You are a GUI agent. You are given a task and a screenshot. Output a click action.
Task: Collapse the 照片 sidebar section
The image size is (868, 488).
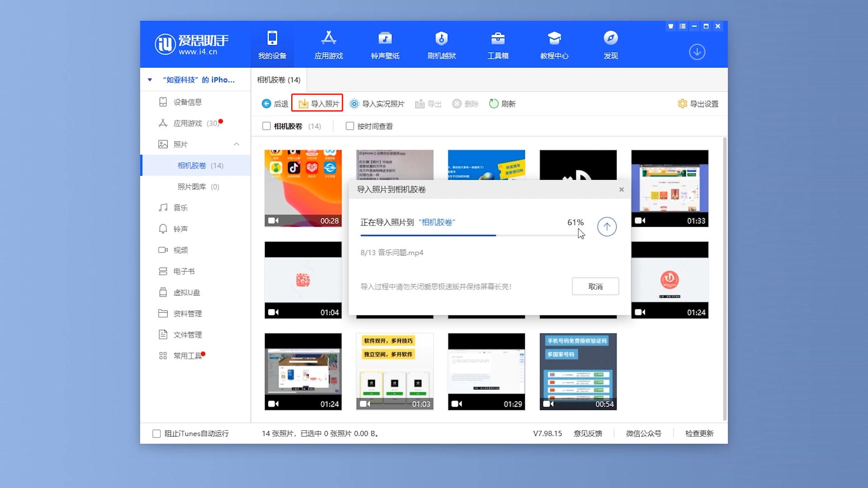pyautogui.click(x=236, y=144)
